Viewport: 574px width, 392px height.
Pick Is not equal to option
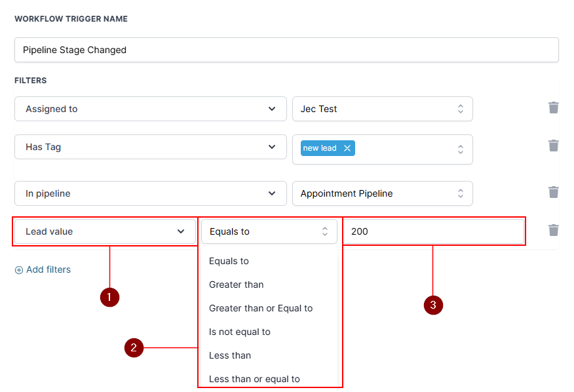pyautogui.click(x=240, y=332)
